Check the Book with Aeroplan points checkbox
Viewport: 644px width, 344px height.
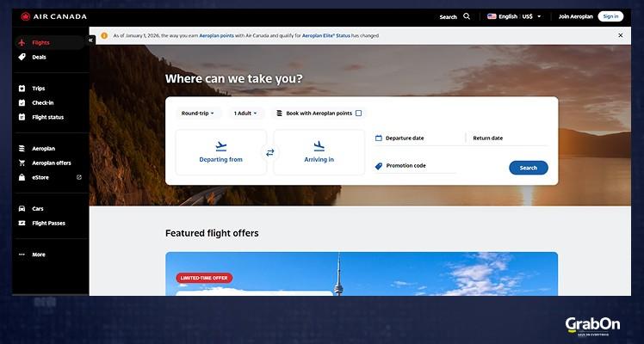click(358, 114)
